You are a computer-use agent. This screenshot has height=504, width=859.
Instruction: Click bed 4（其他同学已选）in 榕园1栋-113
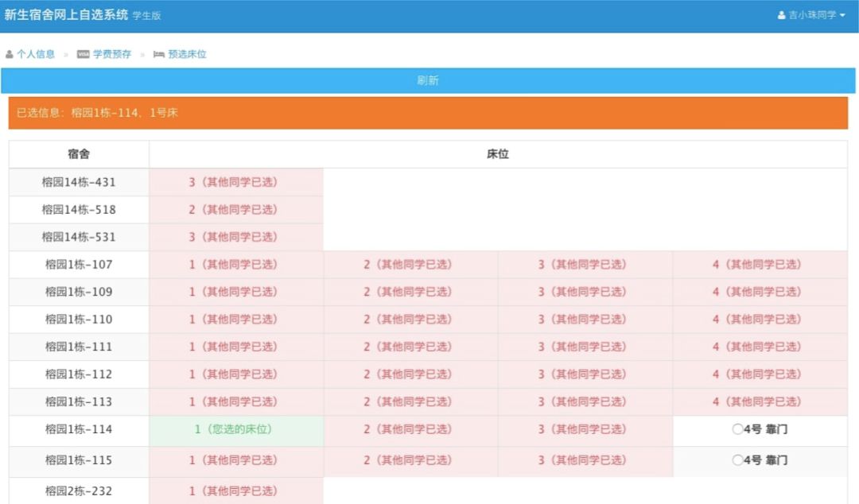pos(760,401)
